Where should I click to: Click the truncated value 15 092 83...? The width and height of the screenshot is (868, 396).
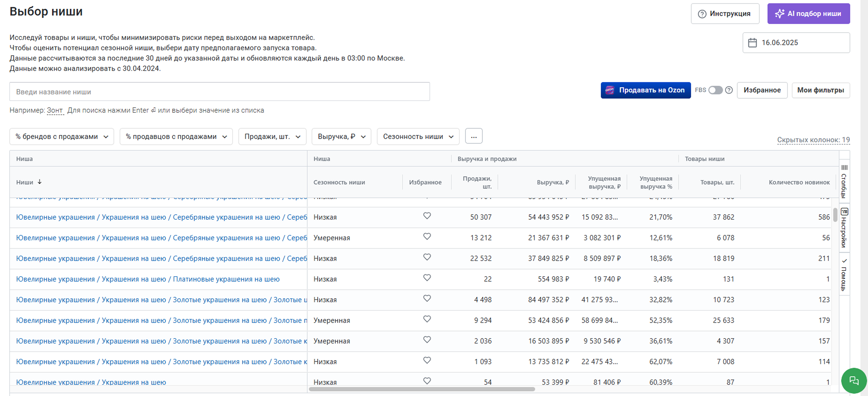pos(599,217)
